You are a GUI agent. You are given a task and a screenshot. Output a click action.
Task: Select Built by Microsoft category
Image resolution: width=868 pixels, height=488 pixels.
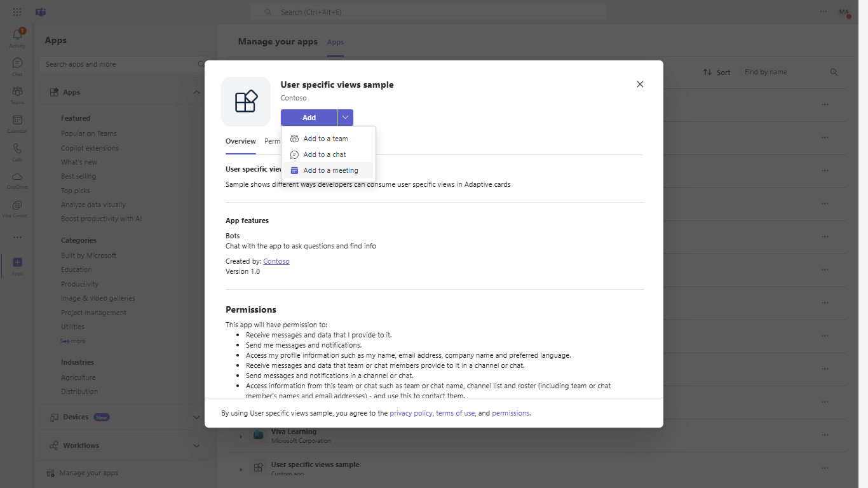(88, 255)
